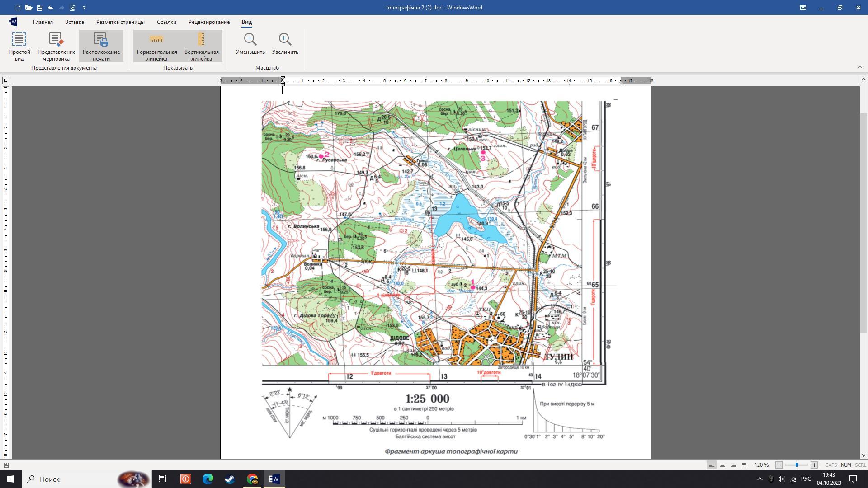
Task: Open the network Wi-Fi tray icon
Action: point(793,479)
